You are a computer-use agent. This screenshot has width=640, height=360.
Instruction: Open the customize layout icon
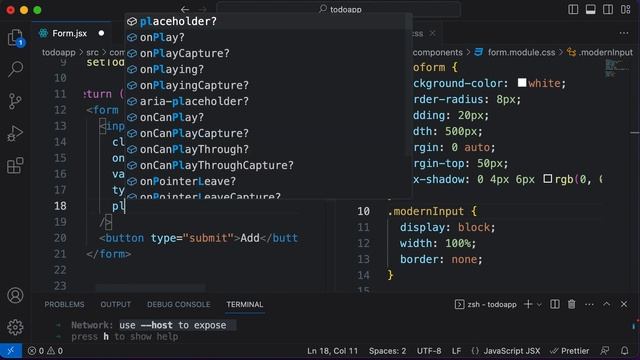point(625,9)
